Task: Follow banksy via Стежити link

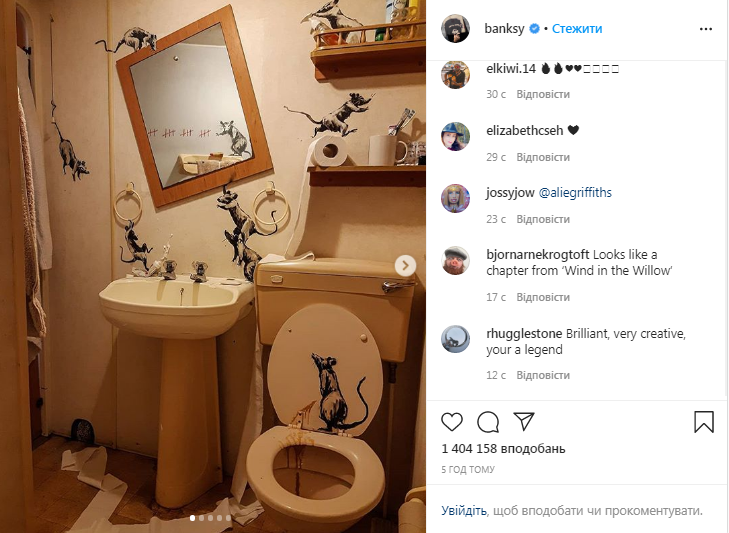Action: (x=577, y=28)
